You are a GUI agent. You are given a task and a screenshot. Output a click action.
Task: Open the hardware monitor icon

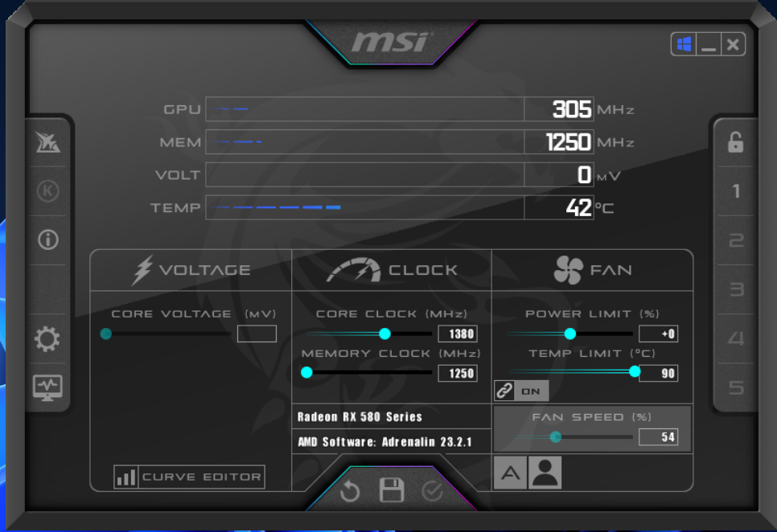pyautogui.click(x=47, y=387)
